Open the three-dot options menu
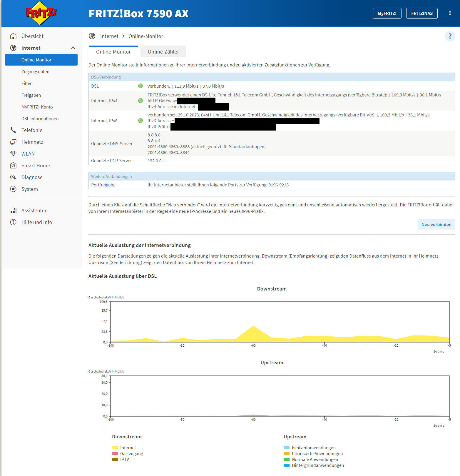This screenshot has height=476, width=460. click(450, 13)
